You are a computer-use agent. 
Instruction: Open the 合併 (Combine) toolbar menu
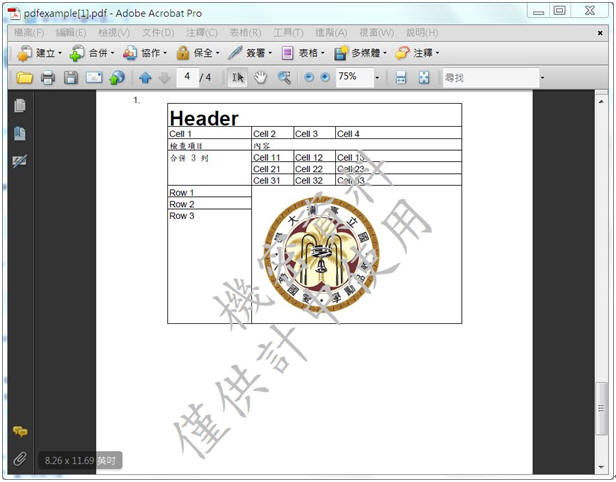click(x=92, y=53)
